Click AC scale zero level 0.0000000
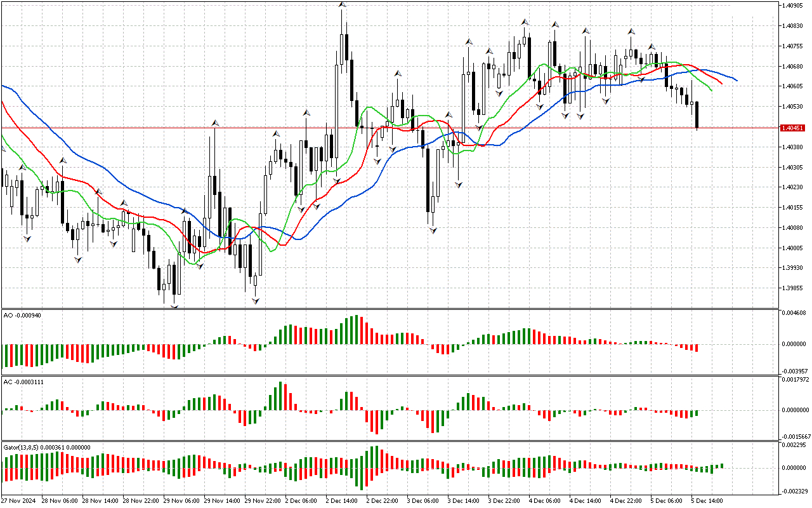 click(796, 410)
